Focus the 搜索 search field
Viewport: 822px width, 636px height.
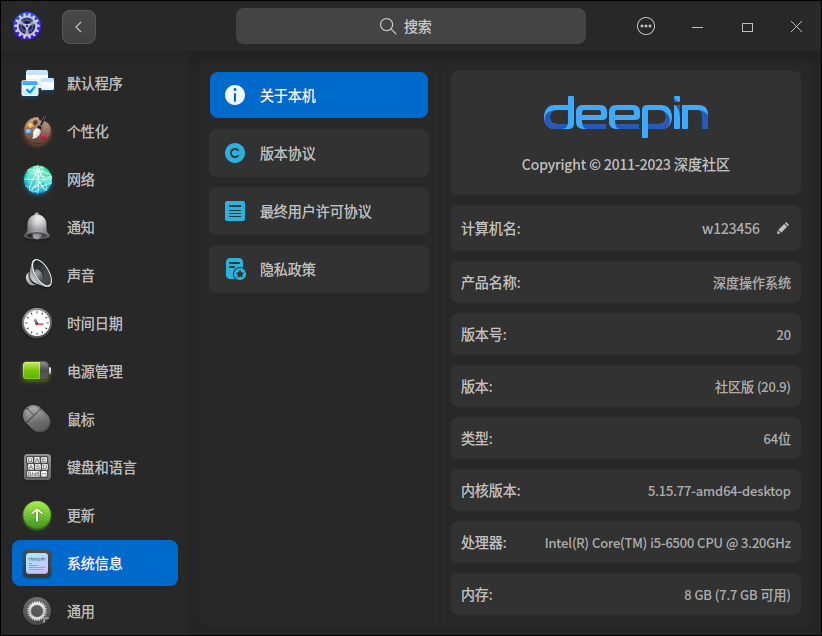pos(410,26)
